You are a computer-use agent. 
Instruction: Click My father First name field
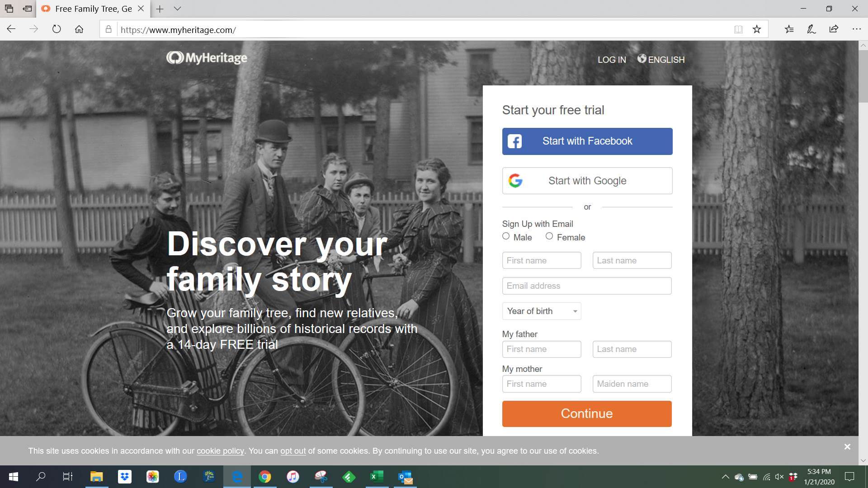click(542, 349)
